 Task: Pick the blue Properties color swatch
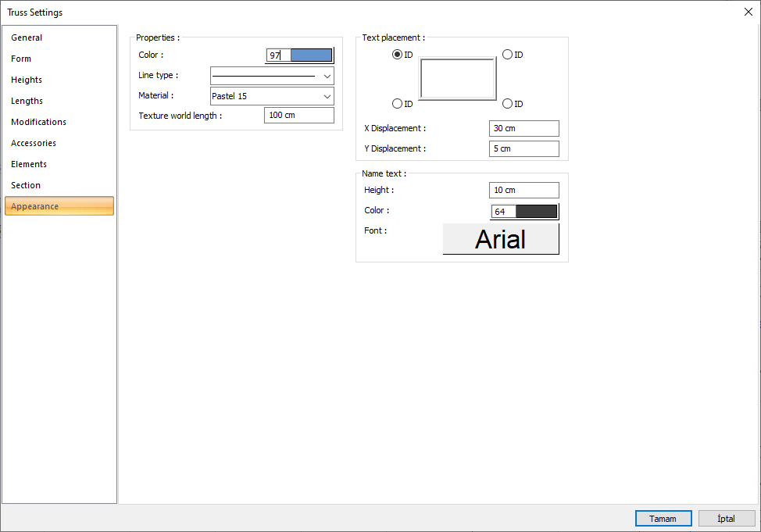(311, 55)
